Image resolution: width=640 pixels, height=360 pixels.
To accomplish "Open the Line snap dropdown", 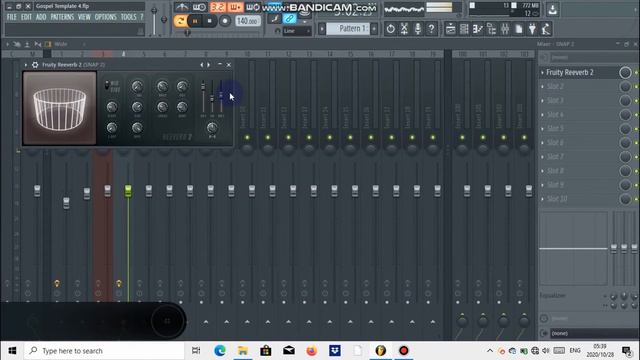I will pos(297,31).
